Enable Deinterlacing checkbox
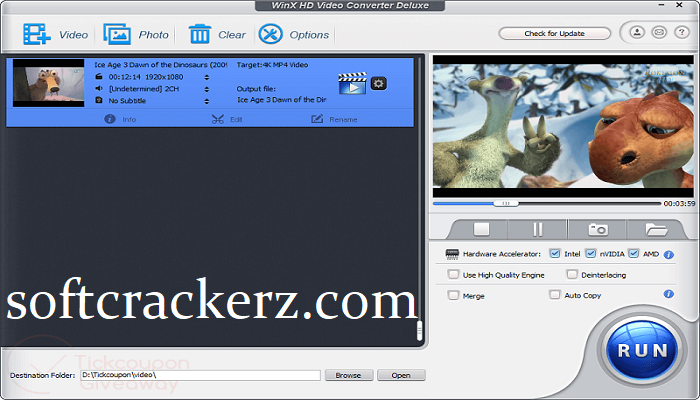The image size is (700, 400). tap(572, 274)
